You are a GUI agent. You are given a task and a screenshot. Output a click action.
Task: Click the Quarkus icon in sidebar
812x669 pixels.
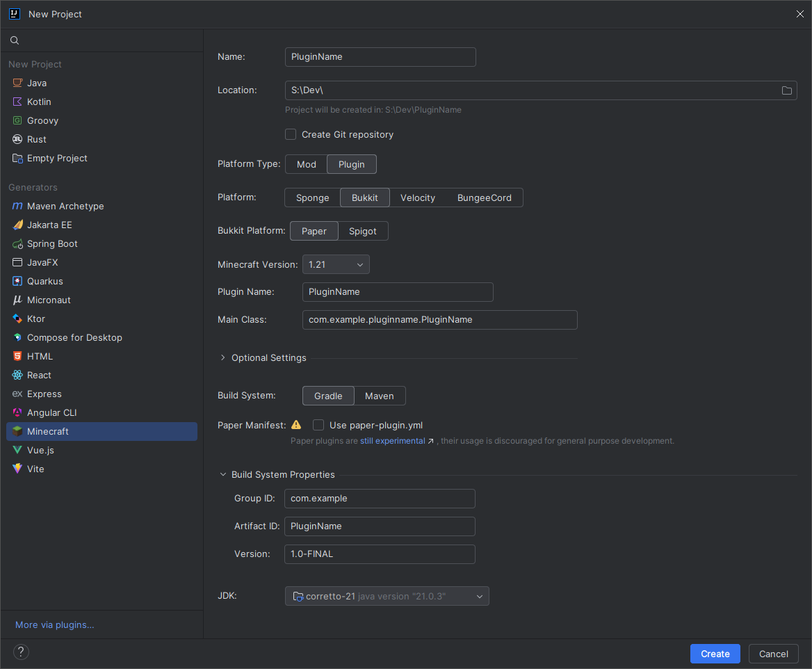pos(17,281)
